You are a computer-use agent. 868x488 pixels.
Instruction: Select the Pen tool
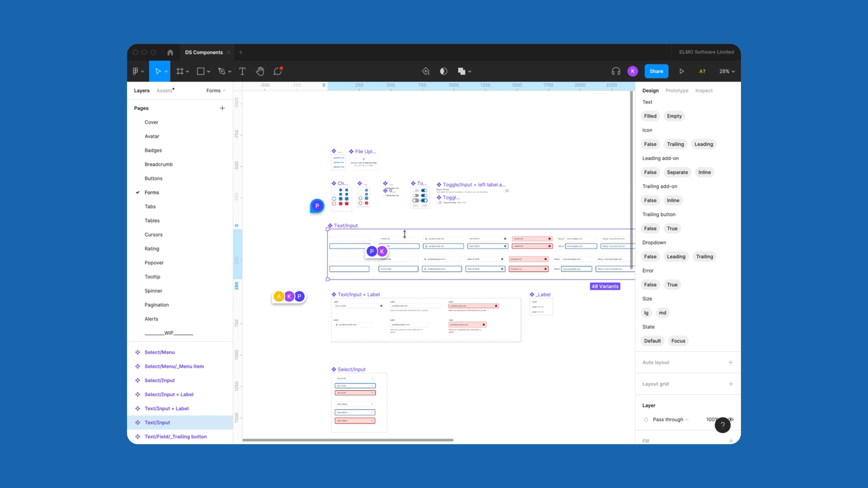(x=221, y=71)
